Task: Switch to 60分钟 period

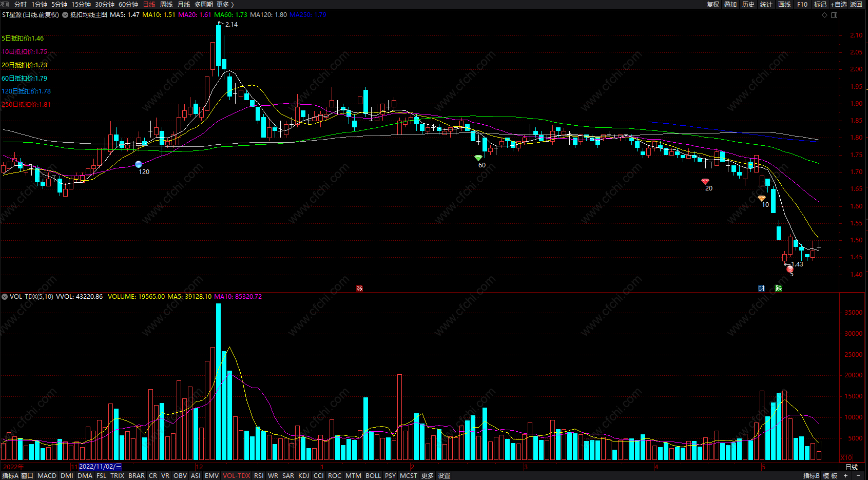Action: pos(128,4)
